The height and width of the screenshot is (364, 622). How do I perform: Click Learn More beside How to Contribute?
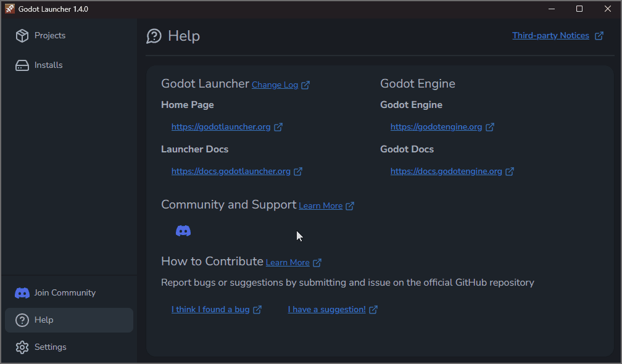point(288,262)
